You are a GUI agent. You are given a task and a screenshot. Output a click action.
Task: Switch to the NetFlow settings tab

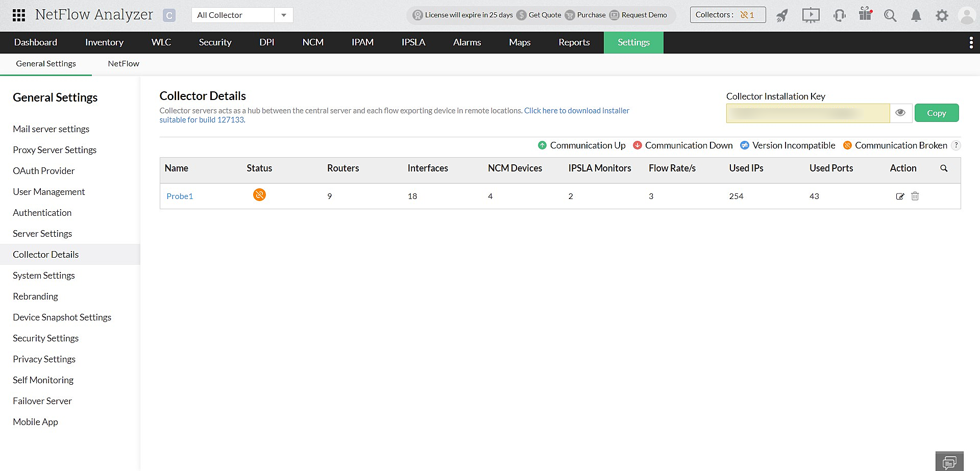124,64
